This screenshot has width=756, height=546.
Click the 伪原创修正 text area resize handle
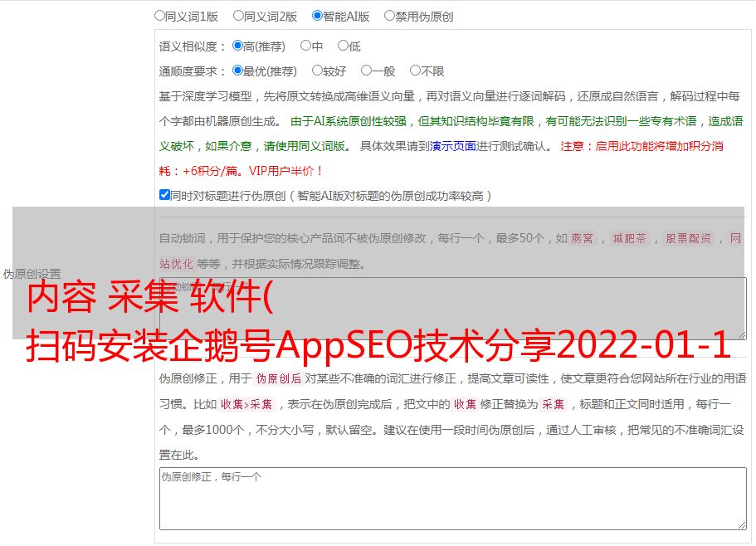(741, 524)
